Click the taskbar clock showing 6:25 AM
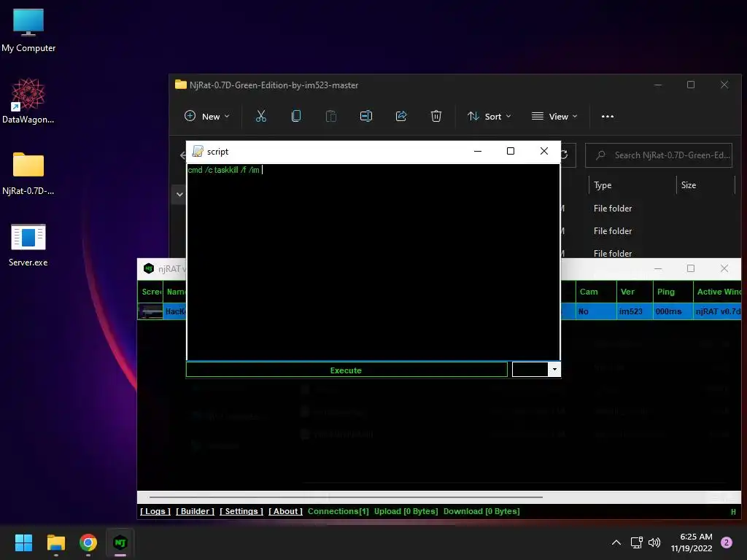The image size is (747, 560). pyautogui.click(x=692, y=542)
